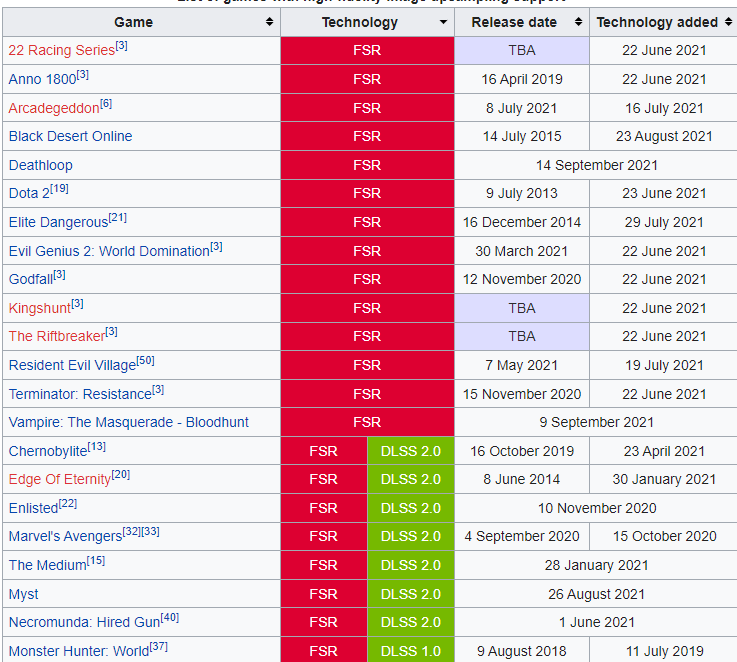Click the Technology added column header
The image size is (737, 662).
(x=663, y=22)
